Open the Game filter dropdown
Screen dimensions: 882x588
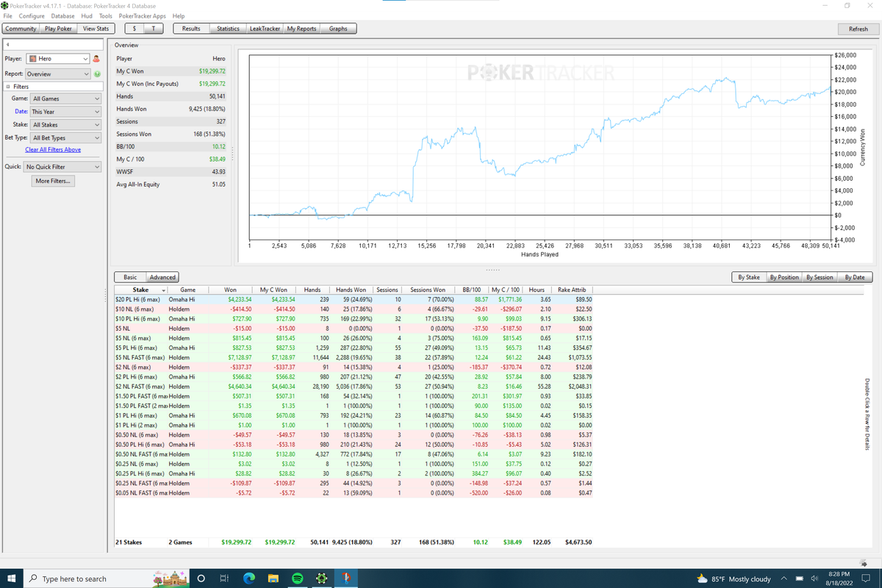click(65, 98)
